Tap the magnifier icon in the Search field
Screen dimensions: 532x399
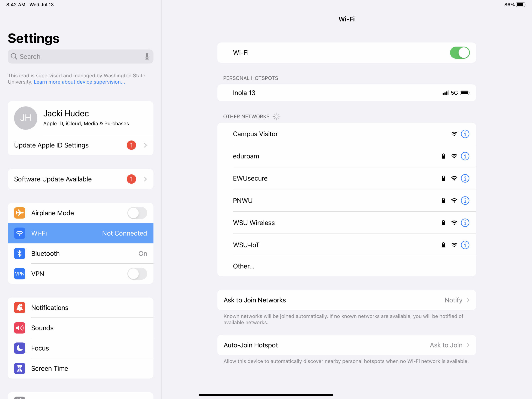point(14,57)
